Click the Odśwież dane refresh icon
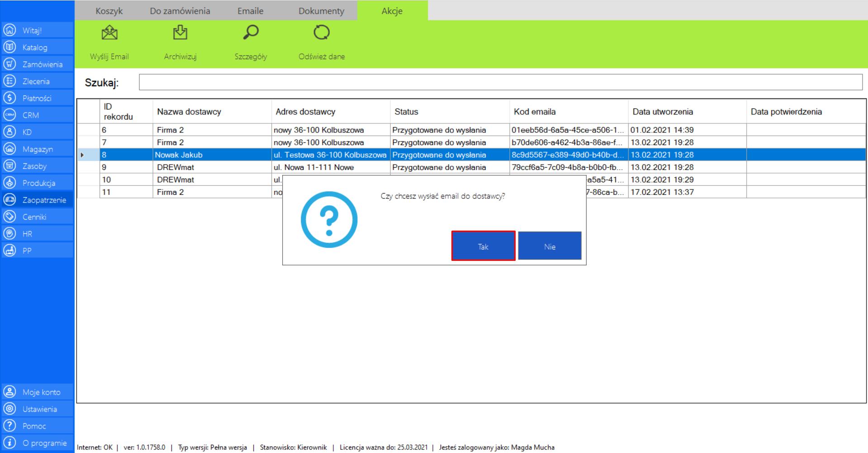The image size is (868, 453). pos(322,33)
